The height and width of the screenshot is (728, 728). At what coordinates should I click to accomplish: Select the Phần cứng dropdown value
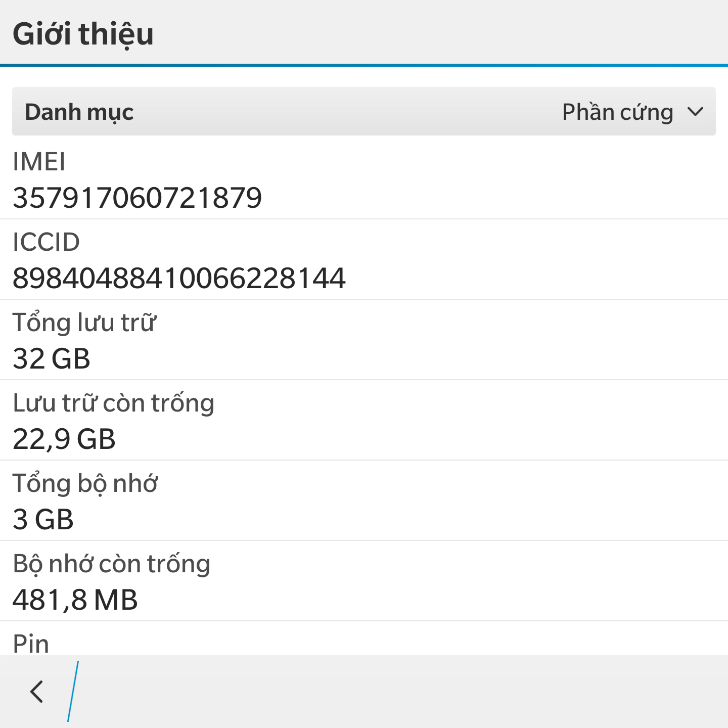click(x=618, y=112)
